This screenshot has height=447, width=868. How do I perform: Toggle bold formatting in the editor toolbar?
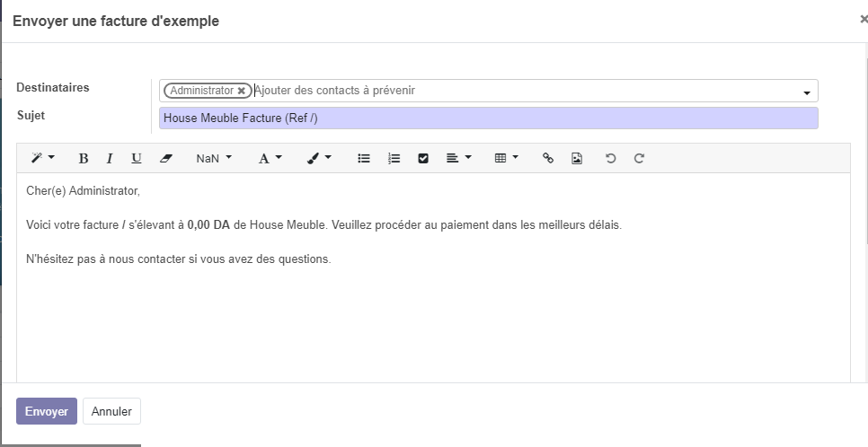tap(84, 158)
